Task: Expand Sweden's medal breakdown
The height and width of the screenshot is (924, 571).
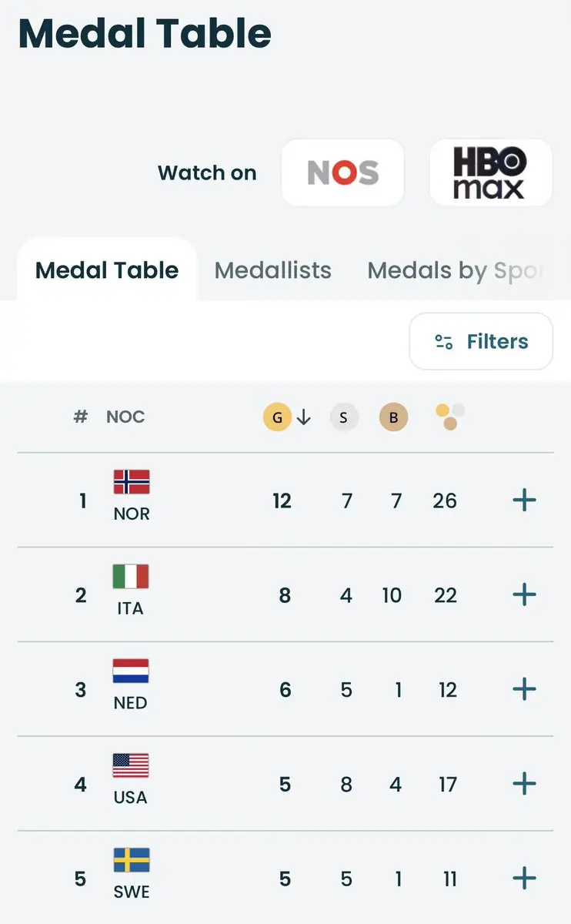Action: click(524, 878)
